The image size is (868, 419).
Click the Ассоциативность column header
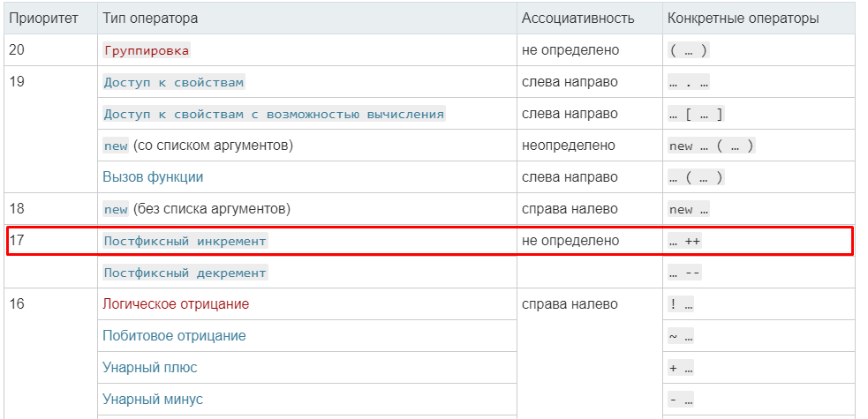[578, 18]
